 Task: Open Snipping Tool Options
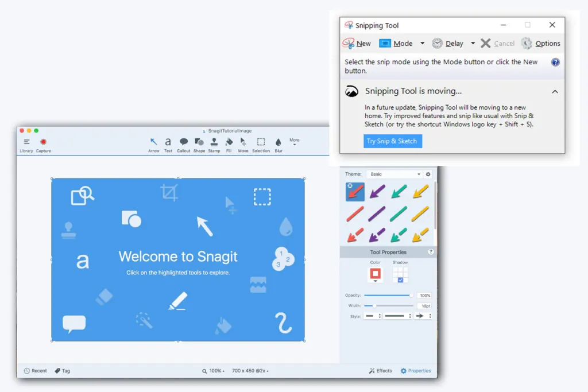tap(541, 44)
